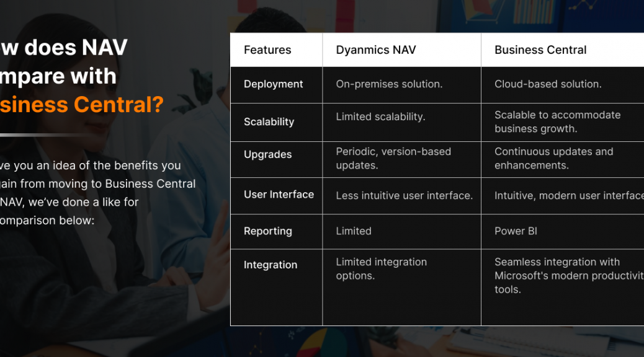
Task: Click the Features column header
Action: [x=267, y=50]
